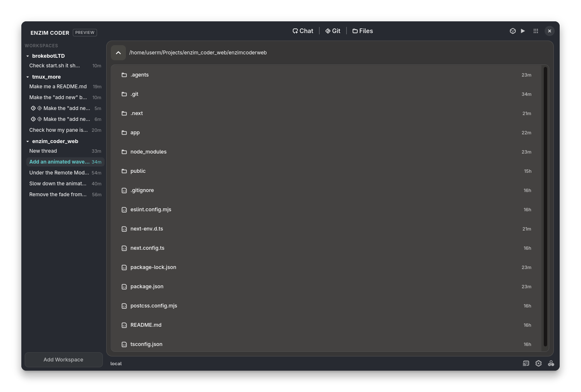Collapse the brokebotLTD workspace
This screenshot has width=581, height=392.
pos(28,56)
